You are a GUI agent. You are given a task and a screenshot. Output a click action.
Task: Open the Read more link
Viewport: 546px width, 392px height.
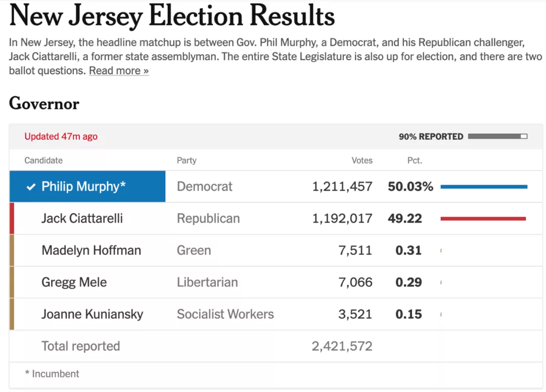pos(119,71)
